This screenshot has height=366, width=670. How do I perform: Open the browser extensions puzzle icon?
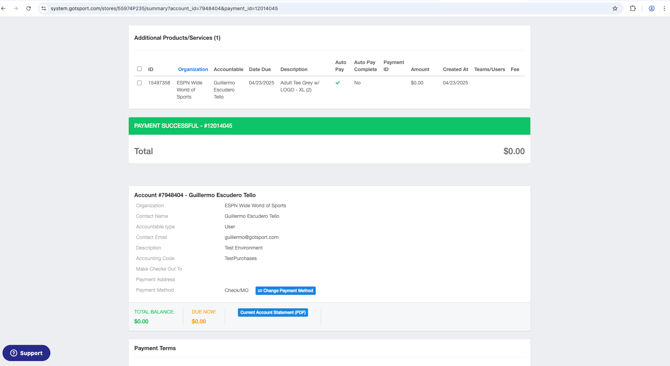pyautogui.click(x=633, y=9)
